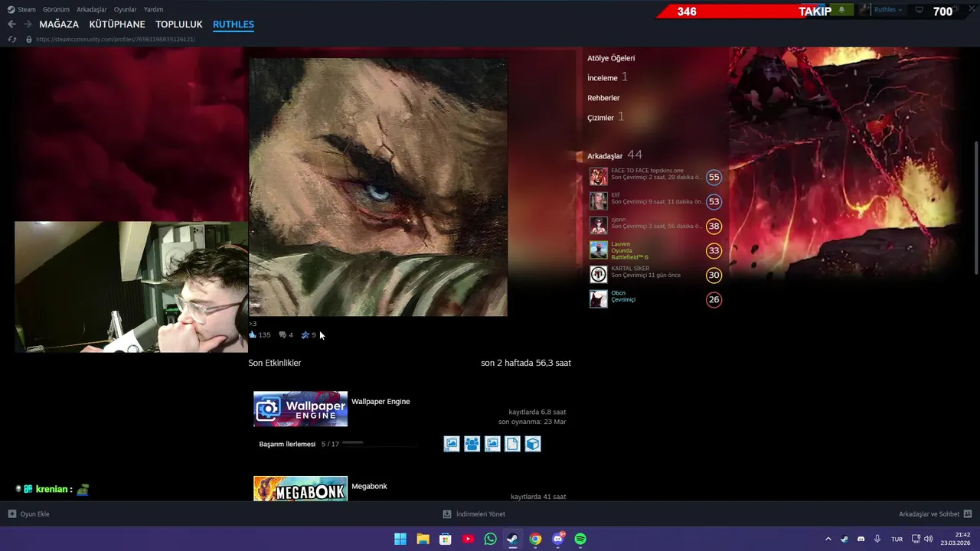Switch to the KÜTÜPHANE tab

tap(117, 24)
